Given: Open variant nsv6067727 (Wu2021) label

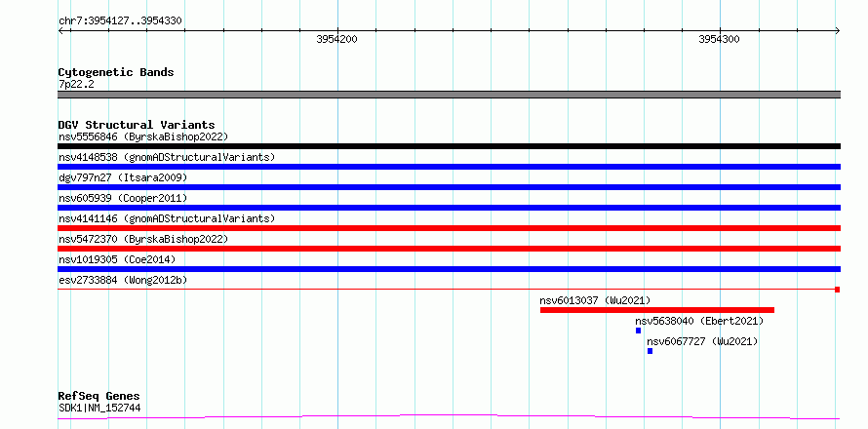Looking at the screenshot, I should (x=702, y=341).
